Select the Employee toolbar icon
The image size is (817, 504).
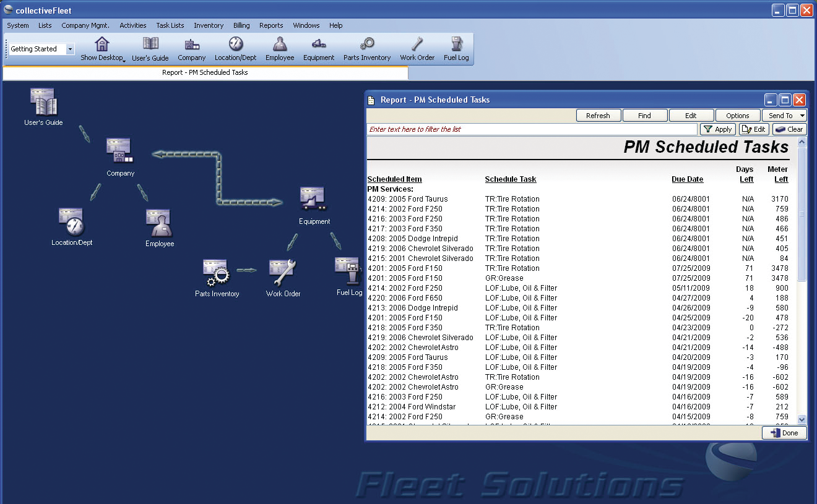point(279,48)
